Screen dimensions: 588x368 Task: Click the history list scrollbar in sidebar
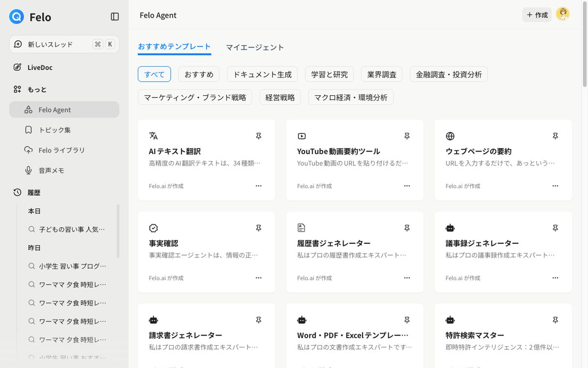118,231
